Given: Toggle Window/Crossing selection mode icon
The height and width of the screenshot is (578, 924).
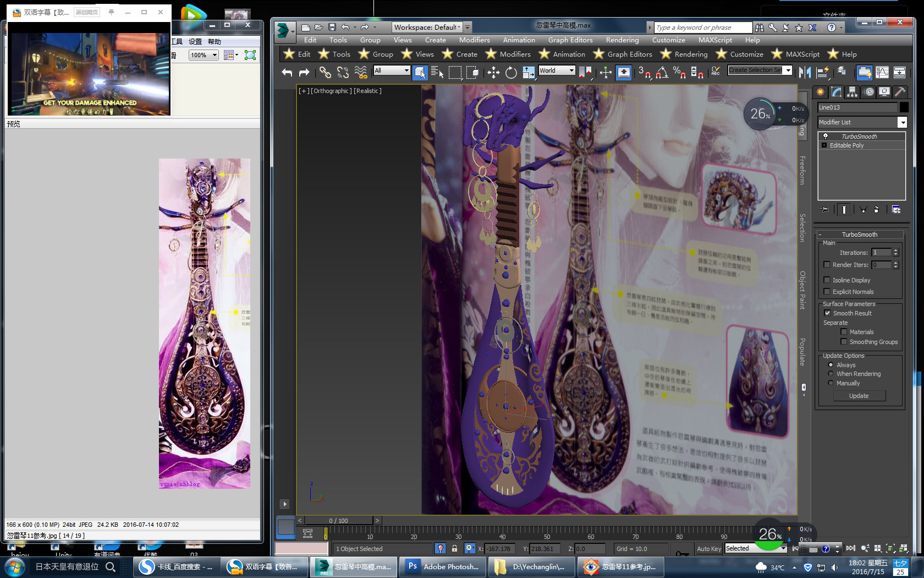Looking at the screenshot, I should click(472, 72).
